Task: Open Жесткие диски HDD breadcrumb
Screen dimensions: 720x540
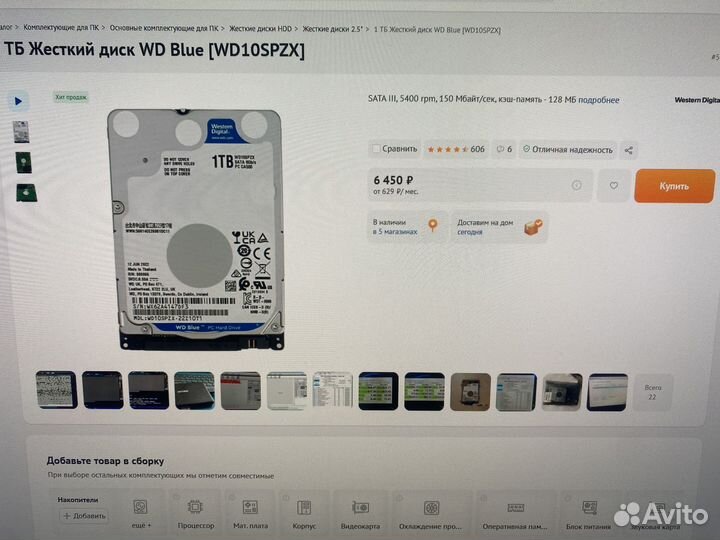Action: pyautogui.click(x=260, y=28)
